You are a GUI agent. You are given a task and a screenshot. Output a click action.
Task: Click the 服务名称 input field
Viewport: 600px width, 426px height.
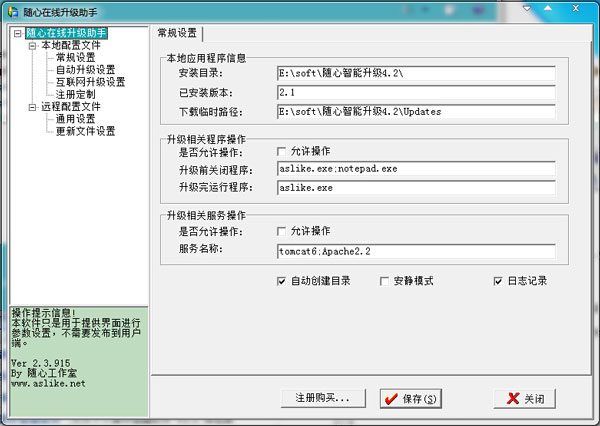pos(415,251)
